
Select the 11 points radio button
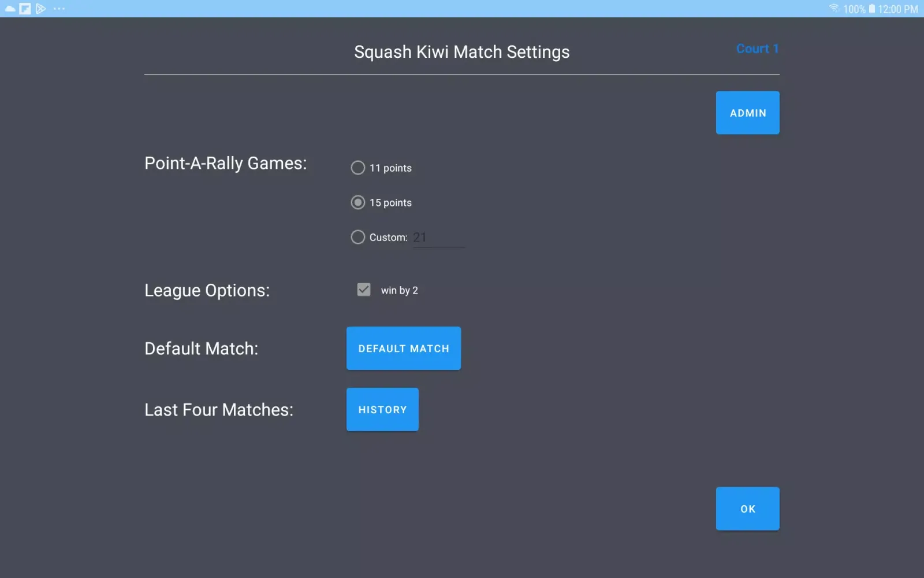(x=358, y=168)
